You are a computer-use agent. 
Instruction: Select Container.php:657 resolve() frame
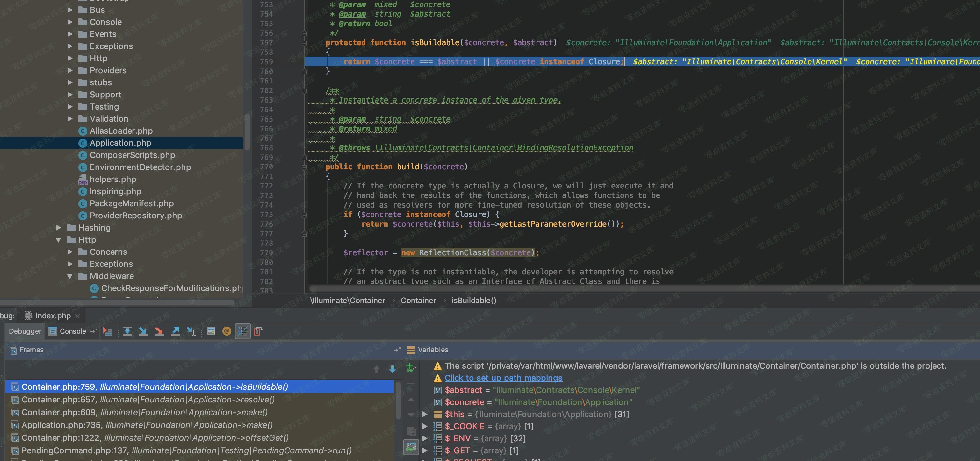pos(148,400)
